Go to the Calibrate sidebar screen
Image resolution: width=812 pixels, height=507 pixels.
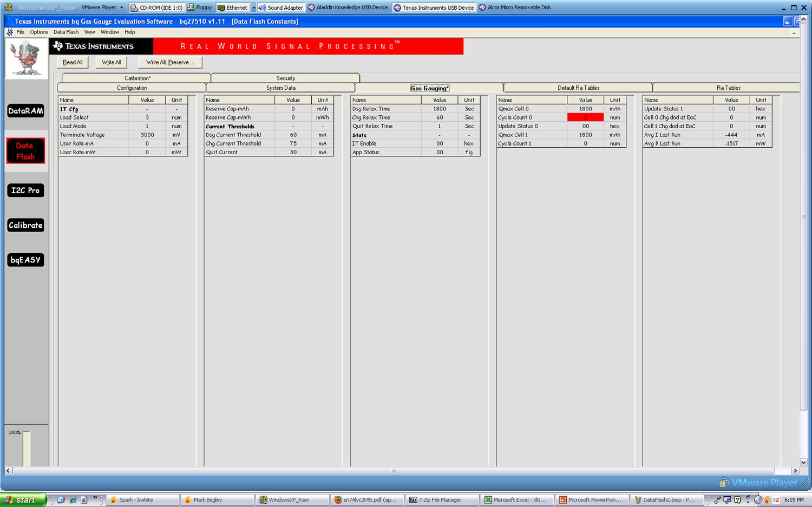point(25,225)
